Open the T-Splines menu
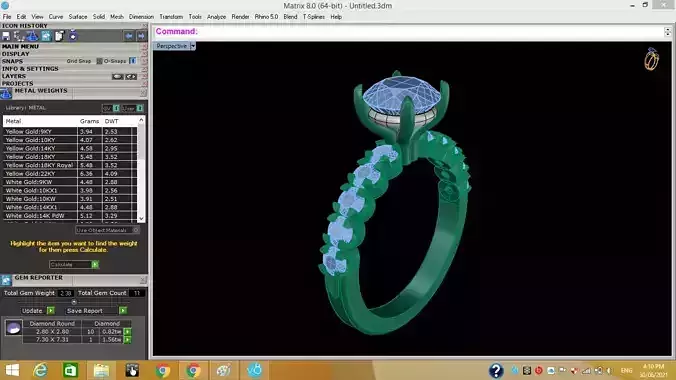This screenshot has width=676, height=380. pyautogui.click(x=313, y=17)
